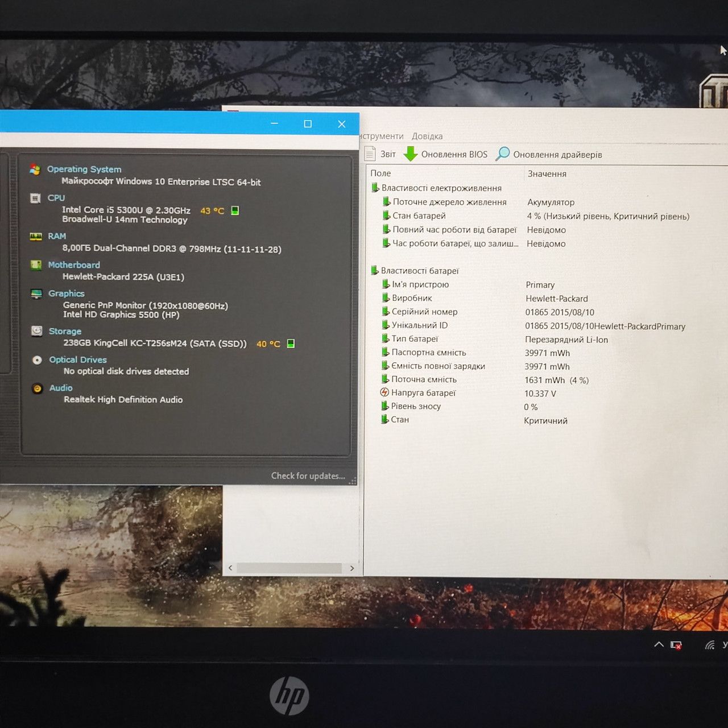Minimize the Speccy window
This screenshot has height=728, width=728.
(275, 123)
